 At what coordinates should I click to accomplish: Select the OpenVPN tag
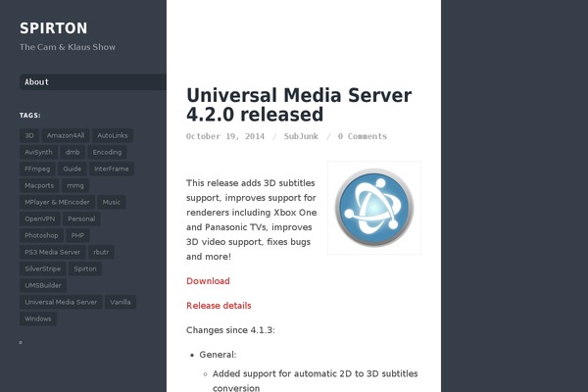[x=40, y=219]
